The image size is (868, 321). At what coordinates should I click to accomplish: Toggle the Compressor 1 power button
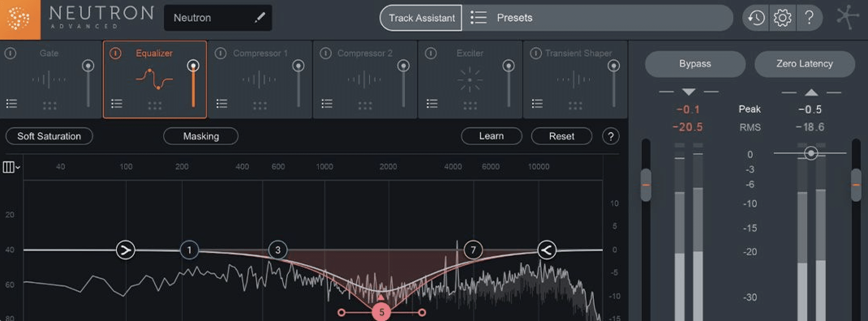[221, 53]
